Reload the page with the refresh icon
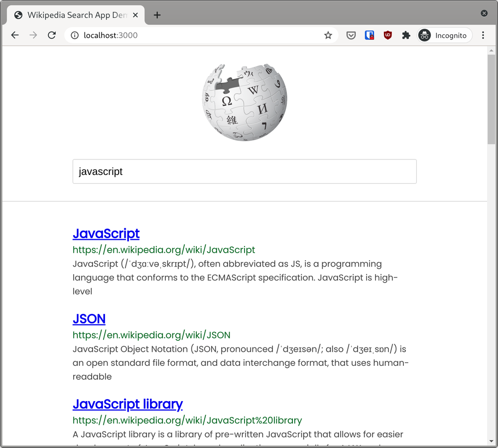The width and height of the screenshot is (498, 448). (x=52, y=35)
